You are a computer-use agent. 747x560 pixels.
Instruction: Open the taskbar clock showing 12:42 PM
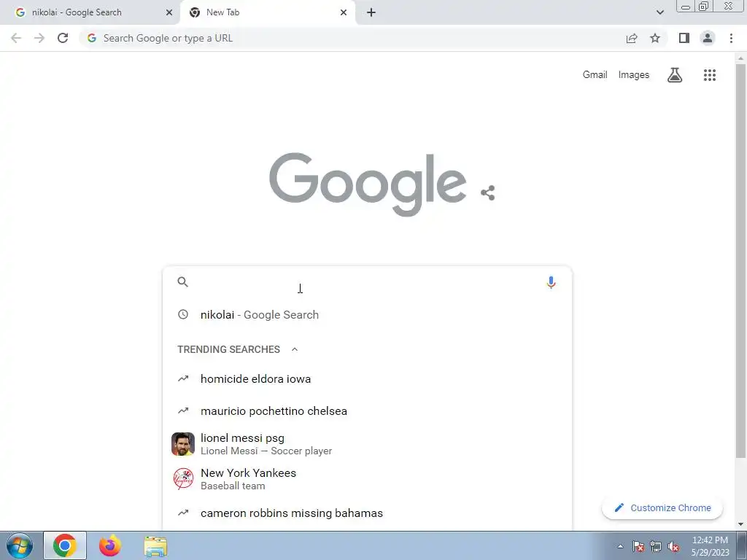(710, 546)
